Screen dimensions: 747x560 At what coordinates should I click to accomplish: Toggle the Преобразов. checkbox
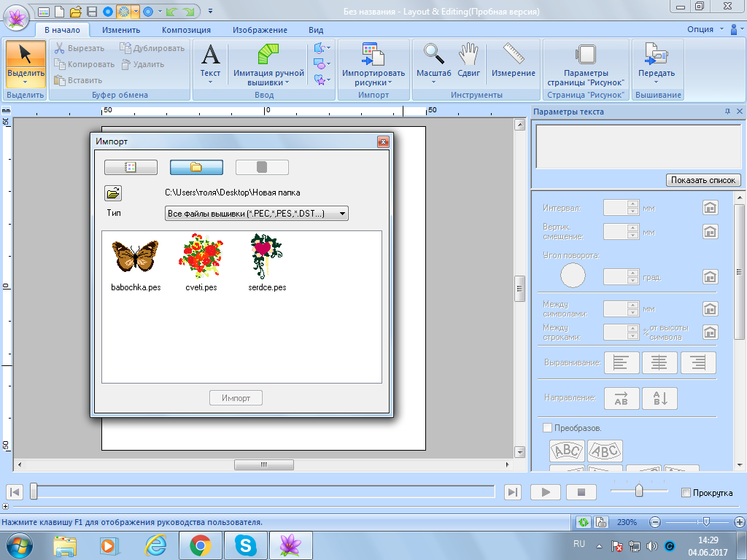[548, 428]
